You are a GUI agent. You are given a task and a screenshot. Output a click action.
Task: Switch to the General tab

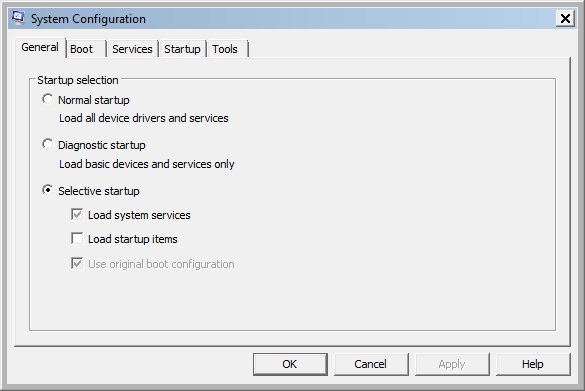coord(40,48)
